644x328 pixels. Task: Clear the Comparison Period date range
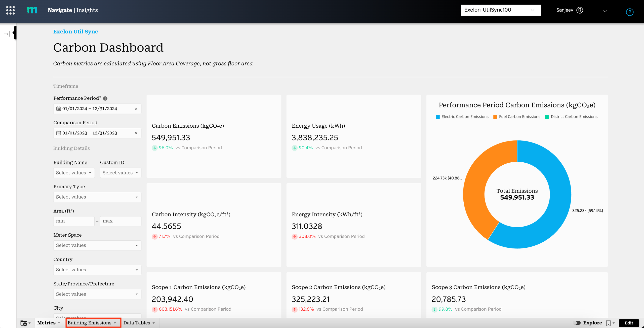tap(136, 133)
